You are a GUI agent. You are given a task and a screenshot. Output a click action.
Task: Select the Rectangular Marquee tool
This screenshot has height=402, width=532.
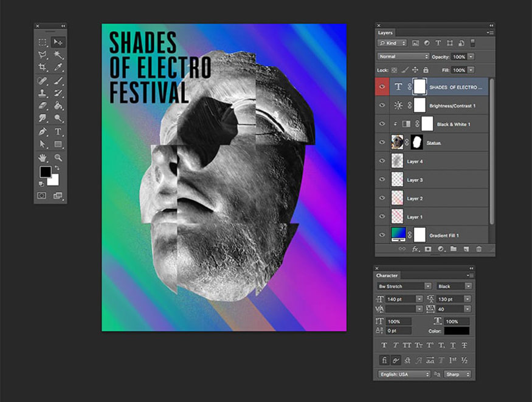pyautogui.click(x=43, y=42)
